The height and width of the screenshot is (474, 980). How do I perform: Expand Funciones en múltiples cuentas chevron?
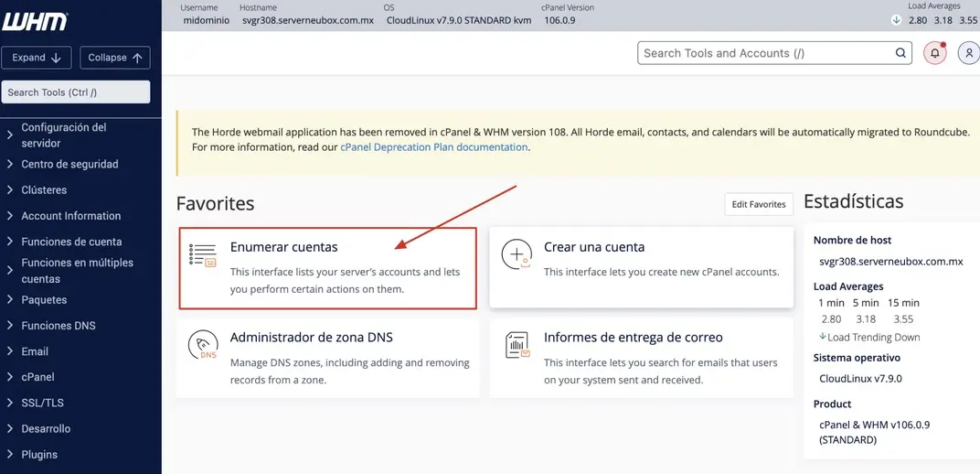point(9,271)
